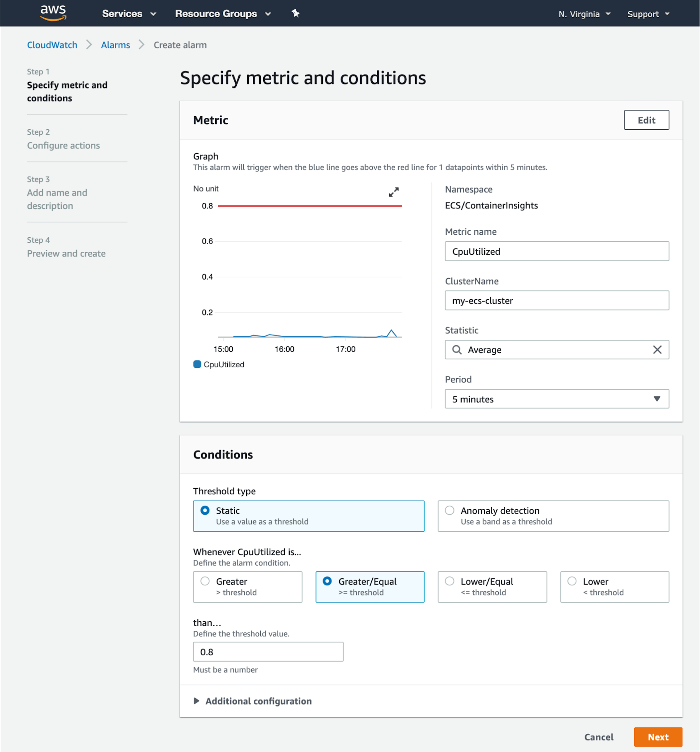Image resolution: width=700 pixels, height=752 pixels.
Task: Choose the Greater/Equal alarm condition
Action: (327, 581)
